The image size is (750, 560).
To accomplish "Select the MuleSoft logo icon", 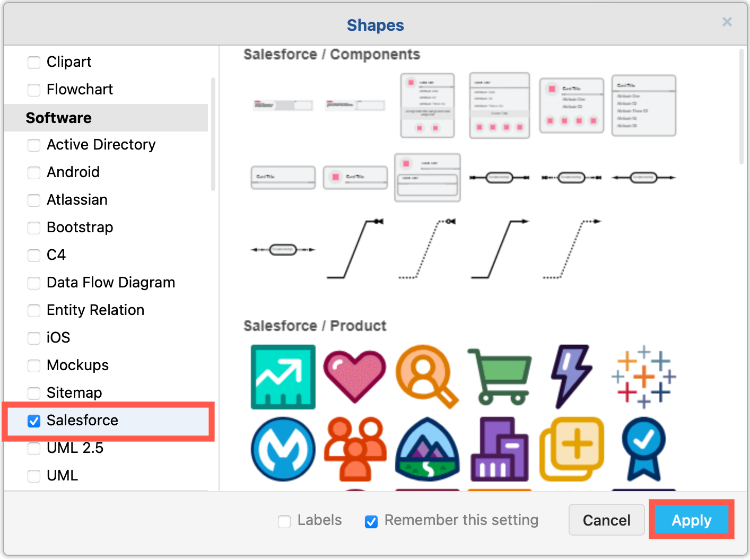I will click(x=283, y=449).
